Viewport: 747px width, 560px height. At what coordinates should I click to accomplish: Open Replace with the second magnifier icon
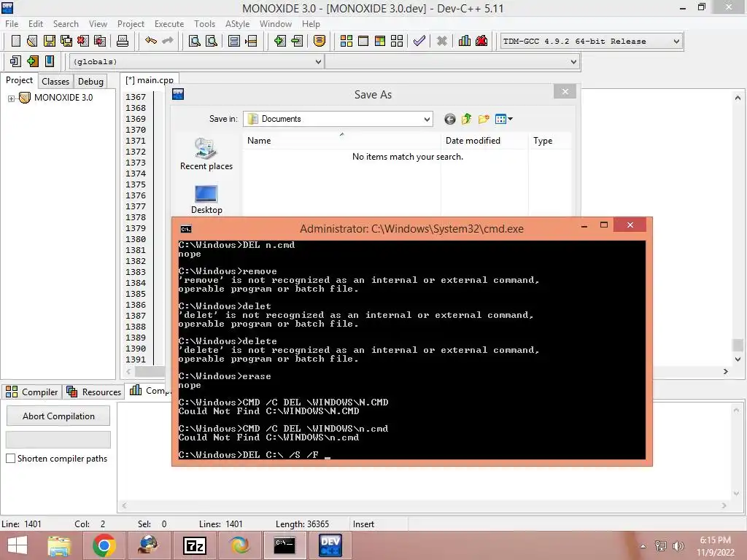(211, 41)
